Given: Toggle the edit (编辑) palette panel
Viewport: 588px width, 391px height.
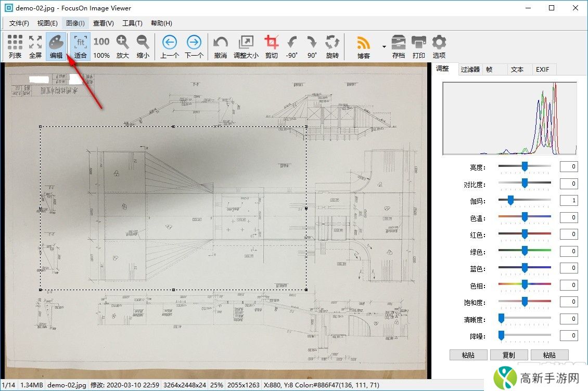Looking at the screenshot, I should point(56,46).
